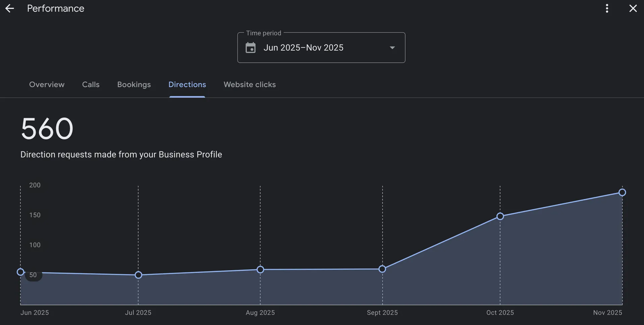This screenshot has height=325, width=644.
Task: Click the Oct 2025 data point
Action: pos(500,216)
